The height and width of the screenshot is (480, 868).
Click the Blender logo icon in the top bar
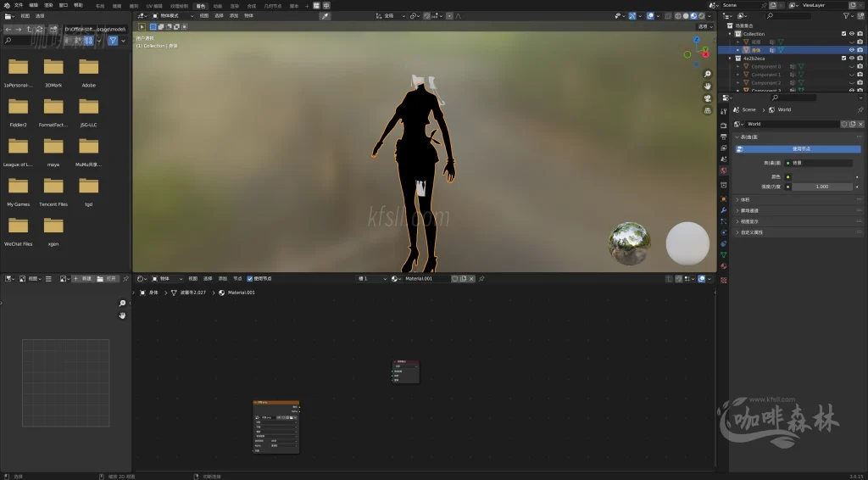pos(7,6)
